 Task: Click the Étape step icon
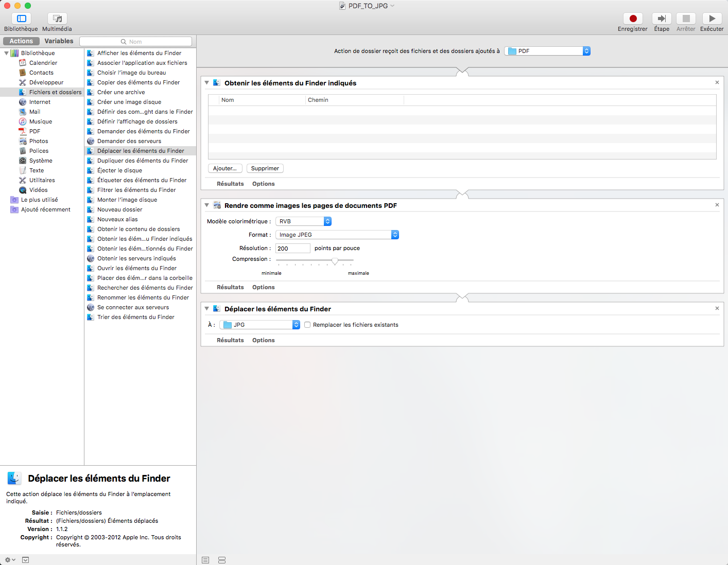(x=662, y=19)
